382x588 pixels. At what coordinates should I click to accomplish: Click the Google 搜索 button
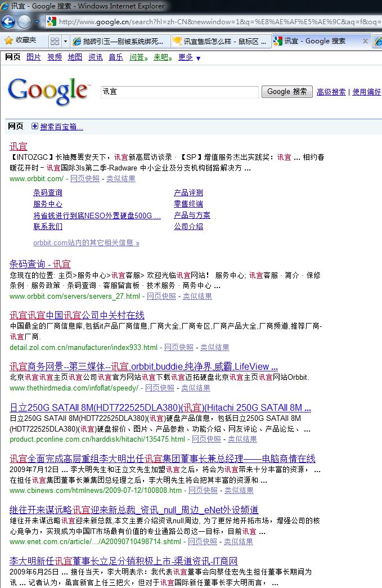click(287, 92)
